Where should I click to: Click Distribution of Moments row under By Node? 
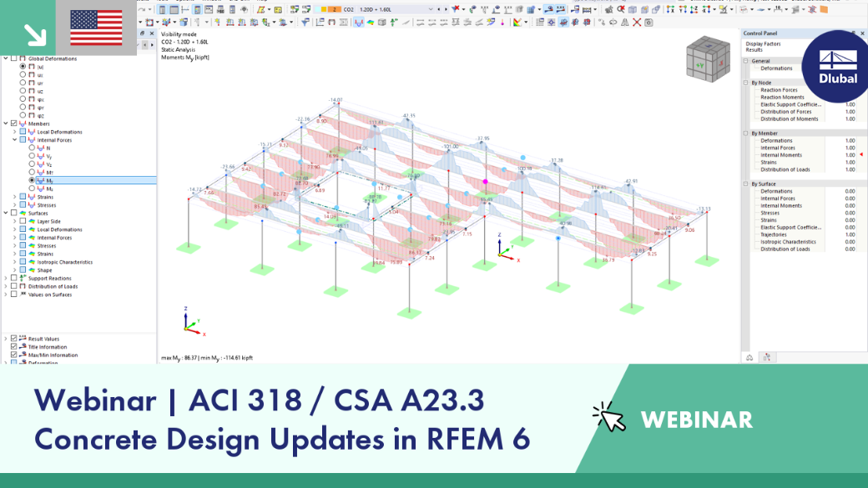coord(789,119)
